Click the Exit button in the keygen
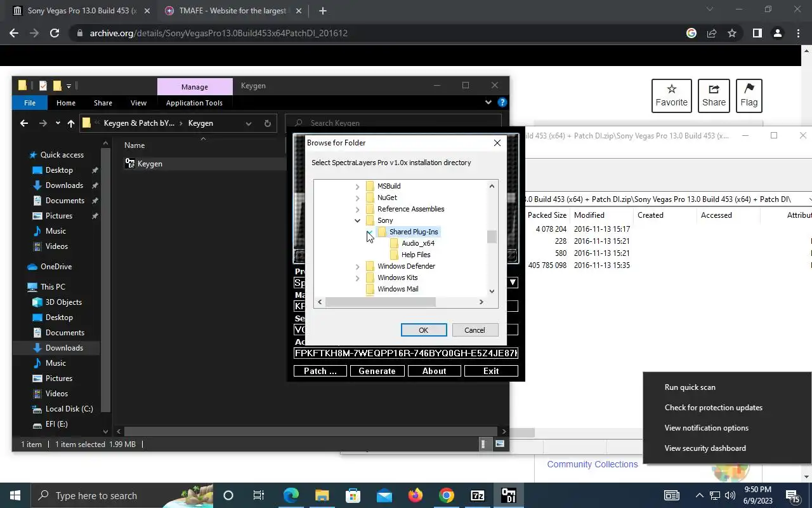 click(491, 371)
